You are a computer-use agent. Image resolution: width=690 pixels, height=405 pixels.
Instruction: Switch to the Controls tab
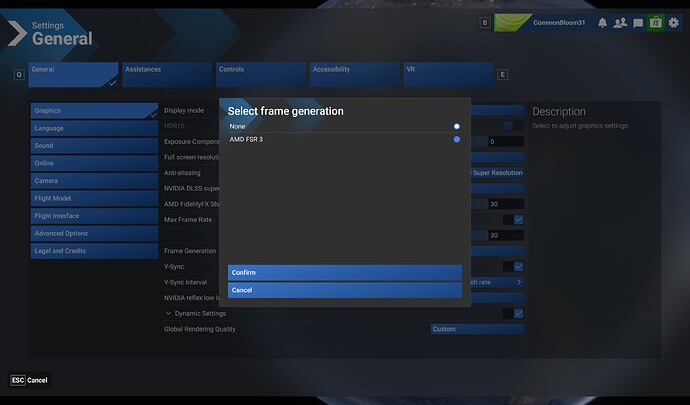click(x=261, y=74)
